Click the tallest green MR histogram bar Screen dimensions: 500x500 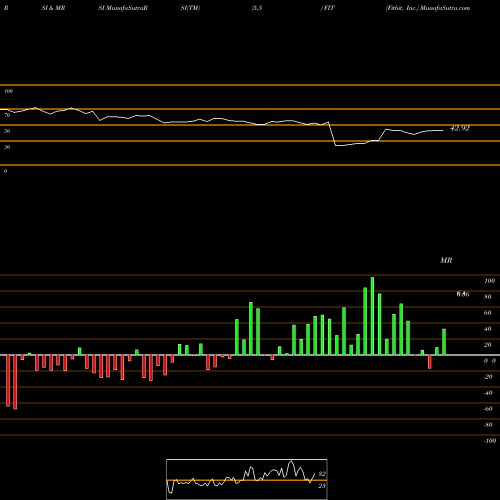click(372, 316)
